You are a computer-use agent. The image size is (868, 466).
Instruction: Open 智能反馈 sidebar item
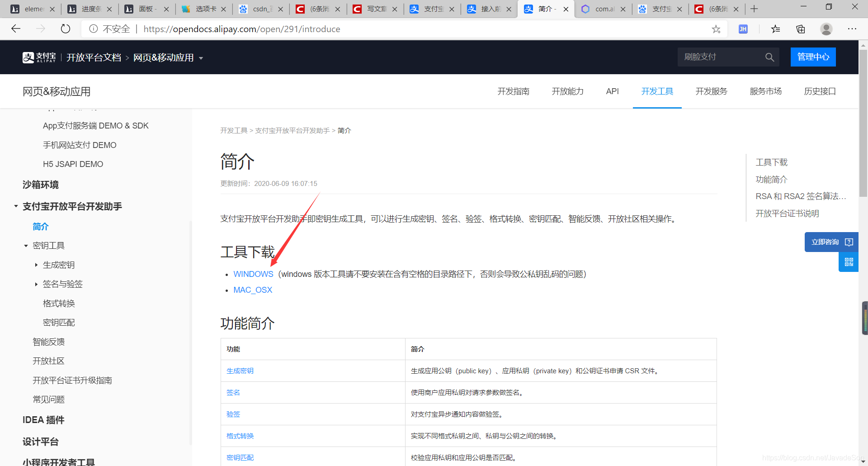pyautogui.click(x=48, y=342)
